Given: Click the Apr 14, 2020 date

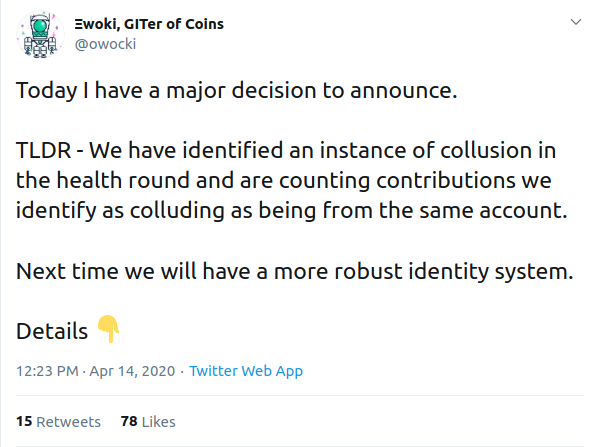Looking at the screenshot, I should (x=132, y=371).
